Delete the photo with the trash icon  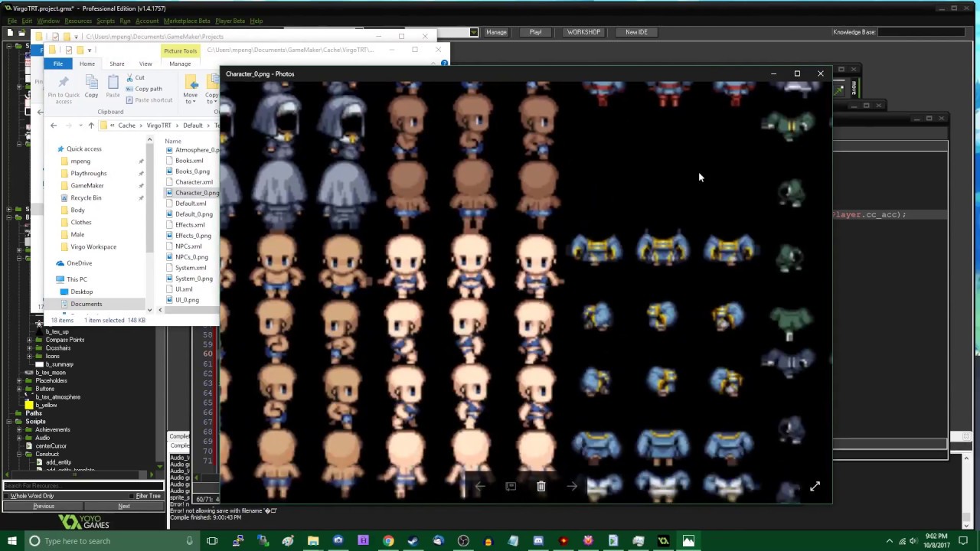(x=541, y=486)
